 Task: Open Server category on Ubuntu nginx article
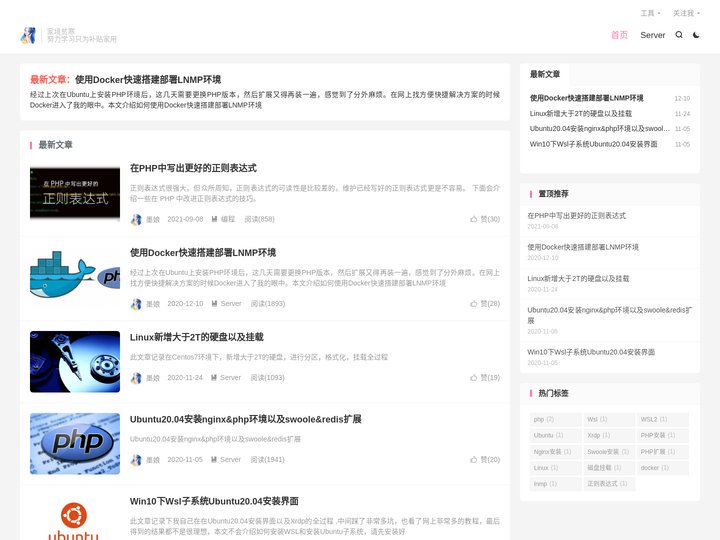(226, 460)
